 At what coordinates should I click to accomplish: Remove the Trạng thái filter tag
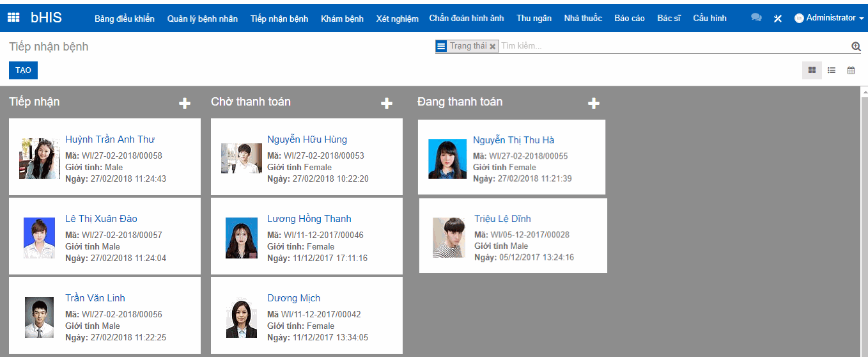[493, 47]
